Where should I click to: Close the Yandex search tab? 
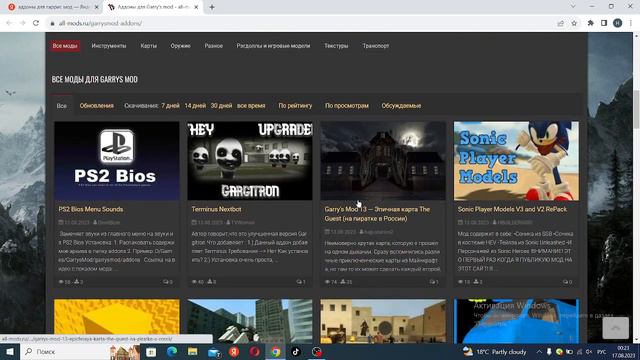point(97,7)
